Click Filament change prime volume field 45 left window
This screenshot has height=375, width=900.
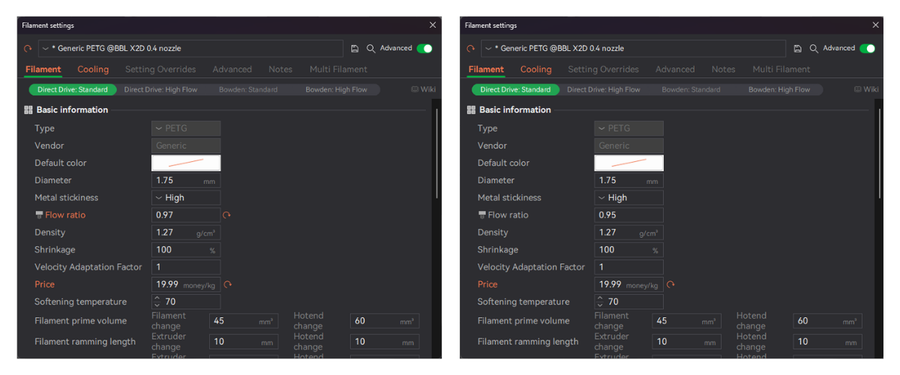point(244,321)
